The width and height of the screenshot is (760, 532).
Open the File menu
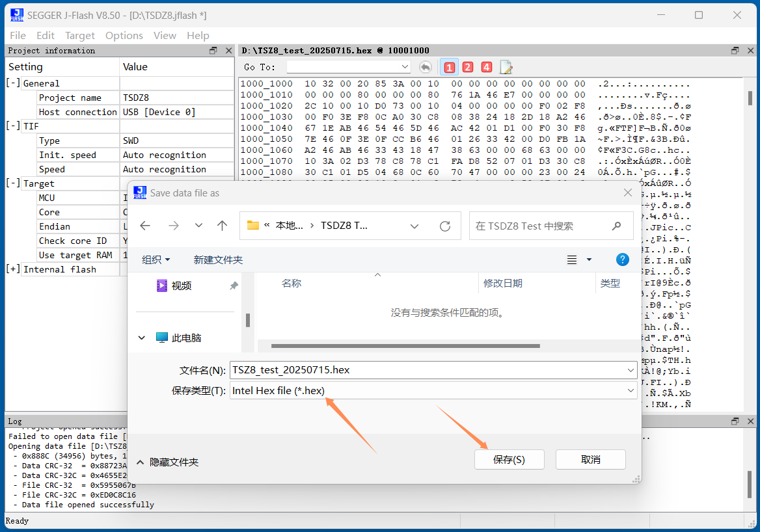(18, 35)
